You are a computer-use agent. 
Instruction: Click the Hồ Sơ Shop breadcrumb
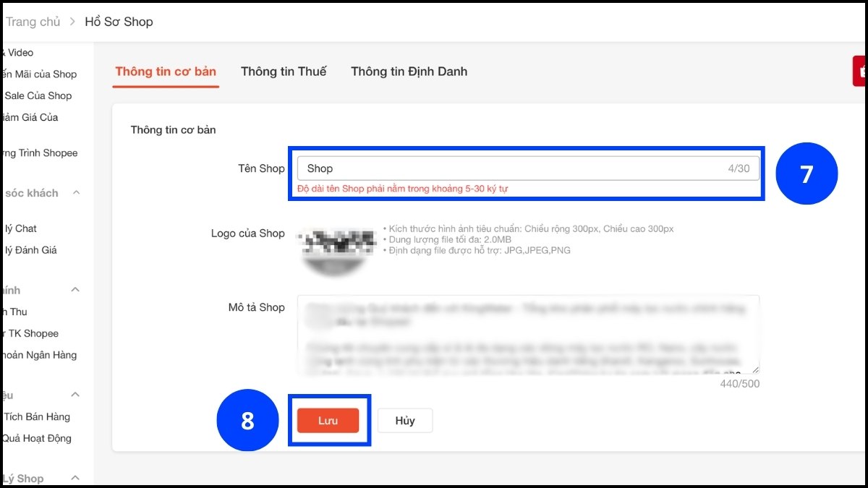click(119, 22)
